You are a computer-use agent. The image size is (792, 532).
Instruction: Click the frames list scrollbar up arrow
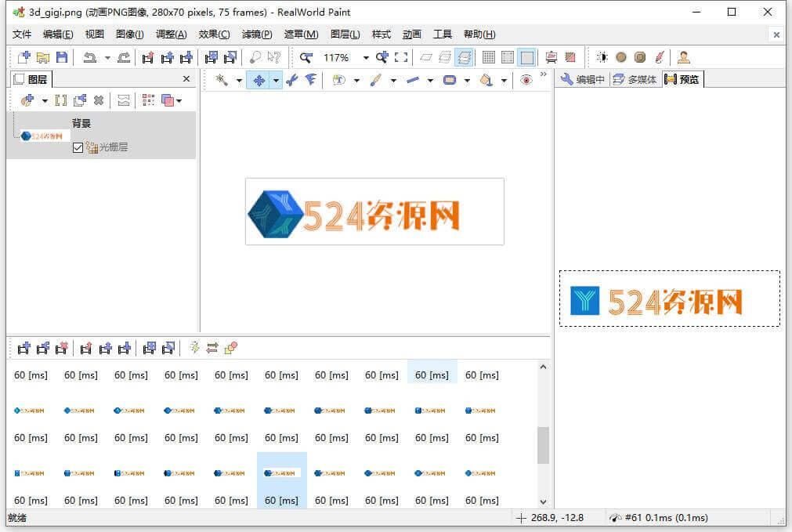pos(543,367)
